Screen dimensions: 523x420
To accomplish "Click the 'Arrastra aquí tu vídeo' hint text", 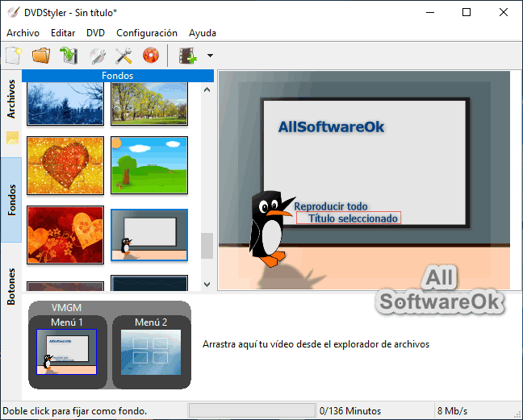I will tap(316, 344).
